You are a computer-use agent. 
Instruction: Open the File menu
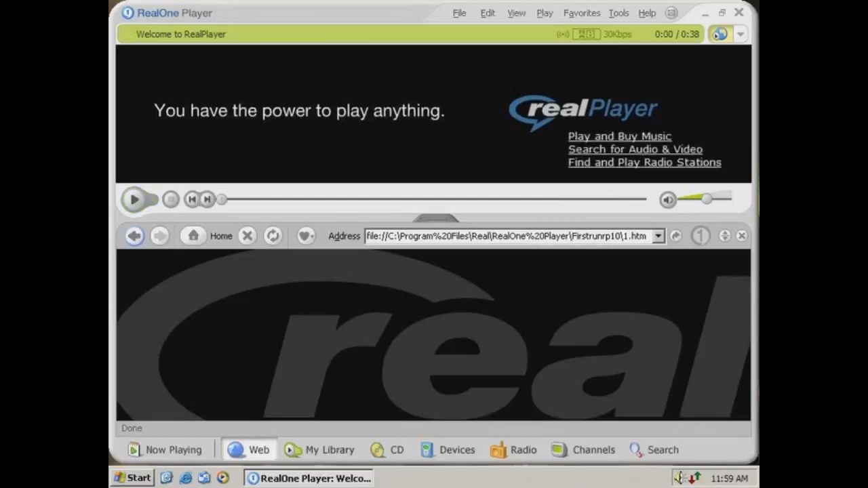[459, 13]
